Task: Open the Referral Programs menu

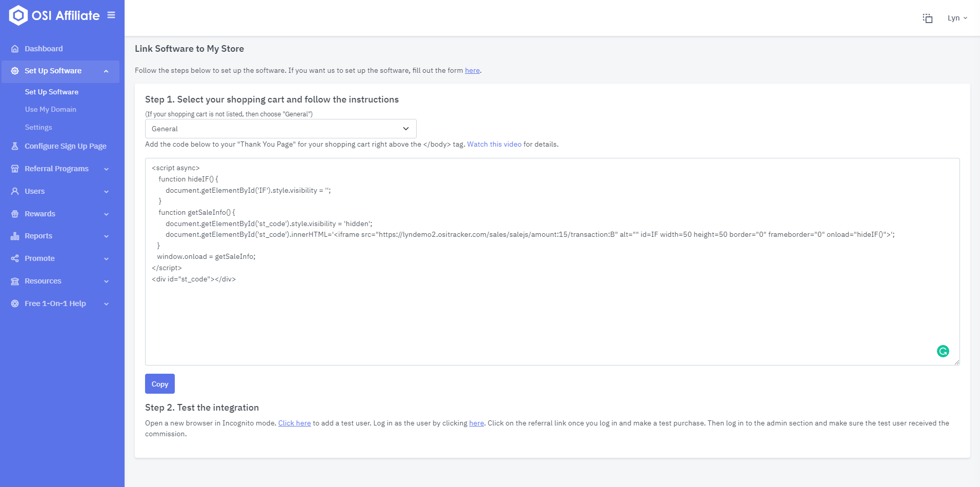Action: [x=60, y=169]
